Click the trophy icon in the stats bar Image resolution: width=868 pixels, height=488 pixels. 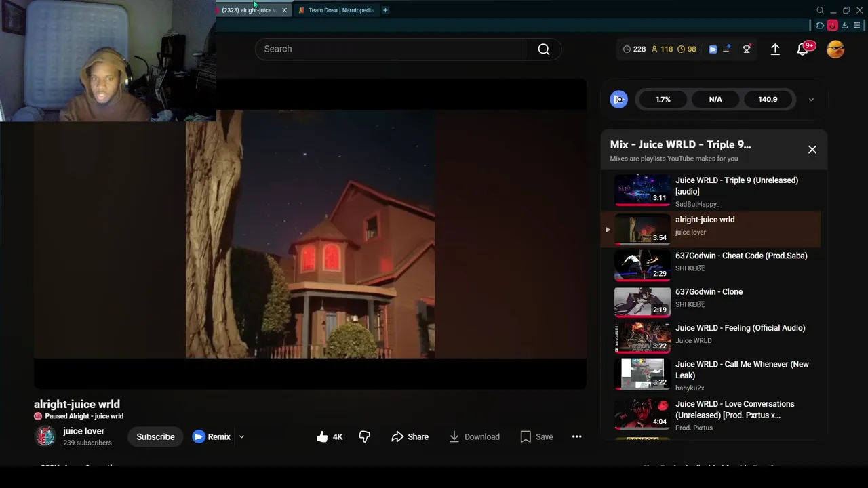(747, 49)
